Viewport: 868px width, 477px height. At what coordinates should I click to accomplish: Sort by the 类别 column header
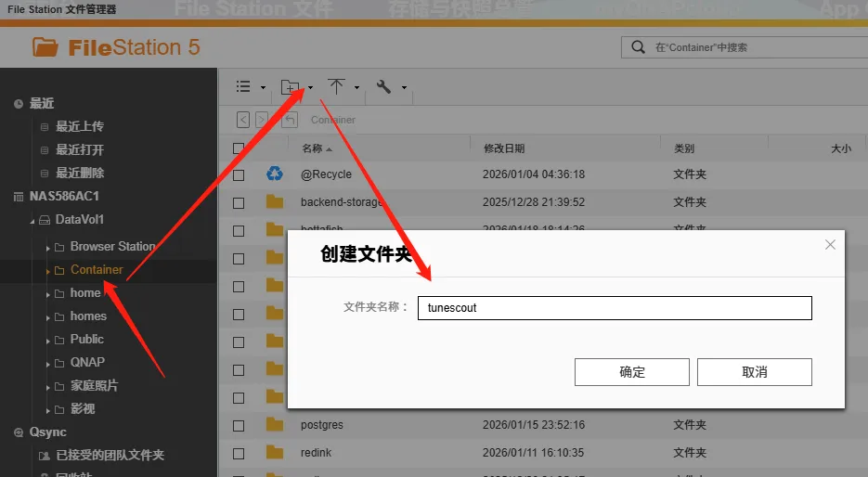tap(683, 148)
